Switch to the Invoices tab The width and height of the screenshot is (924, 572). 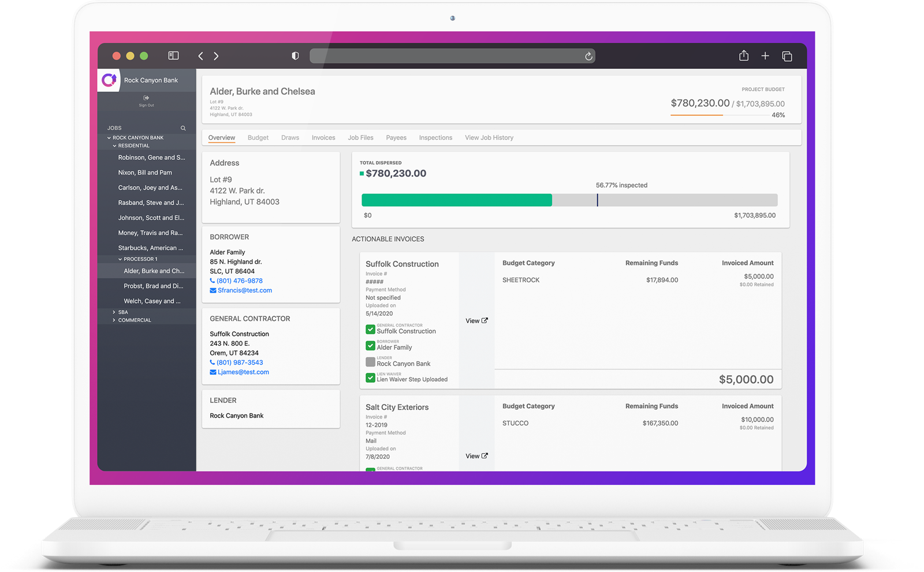[x=323, y=138]
